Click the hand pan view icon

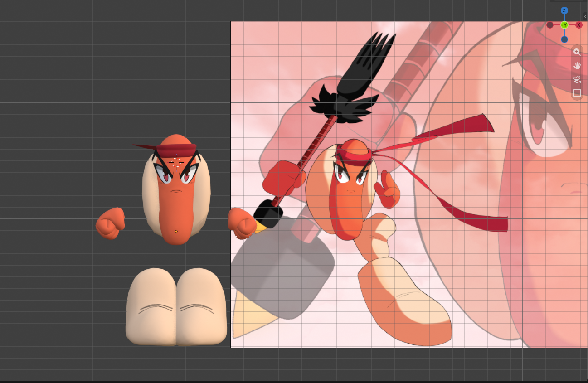point(577,66)
